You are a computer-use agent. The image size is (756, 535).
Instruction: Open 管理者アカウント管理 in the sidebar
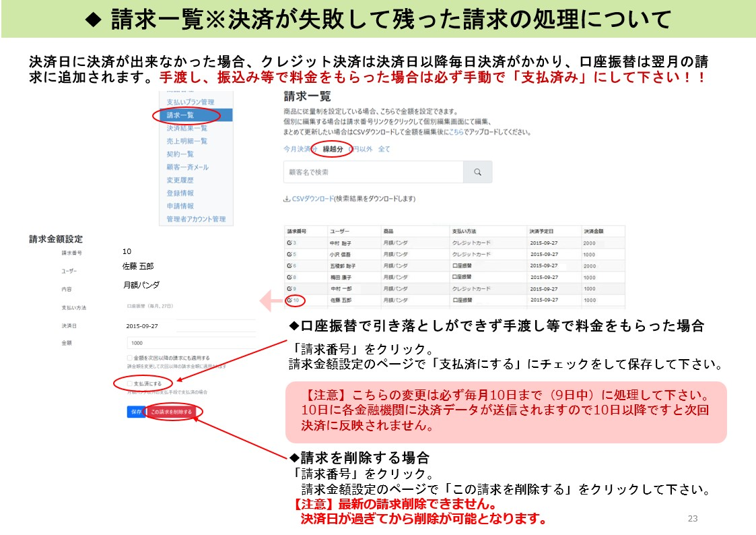coord(196,219)
